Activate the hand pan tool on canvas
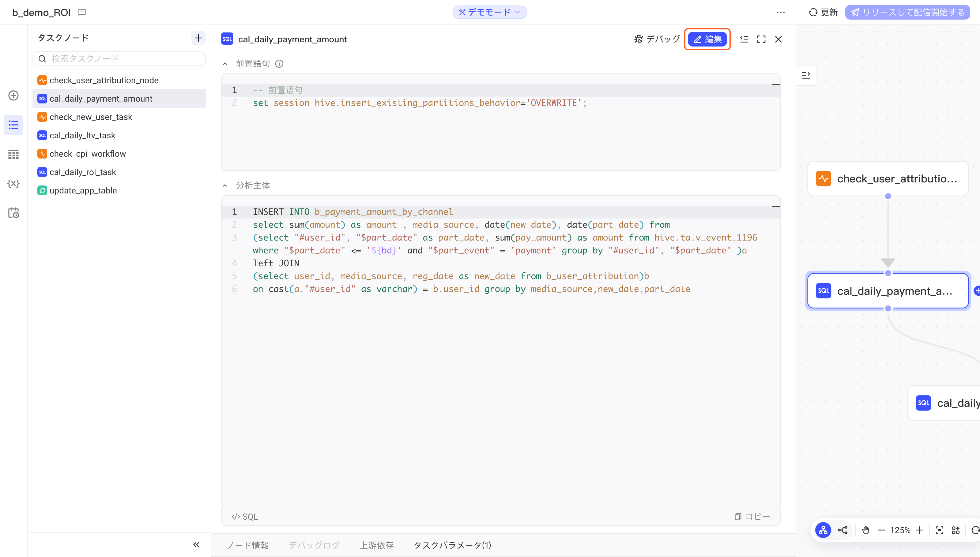The height and width of the screenshot is (557, 980). pyautogui.click(x=866, y=530)
